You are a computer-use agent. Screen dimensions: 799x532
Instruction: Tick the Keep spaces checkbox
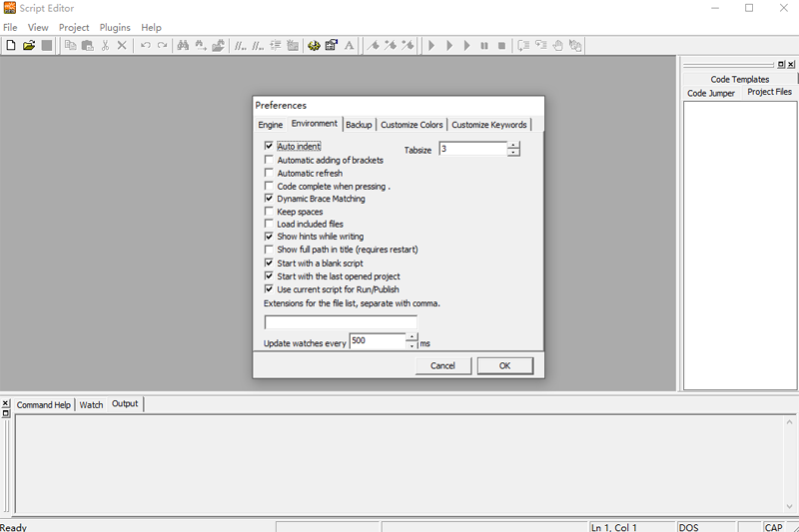click(269, 212)
